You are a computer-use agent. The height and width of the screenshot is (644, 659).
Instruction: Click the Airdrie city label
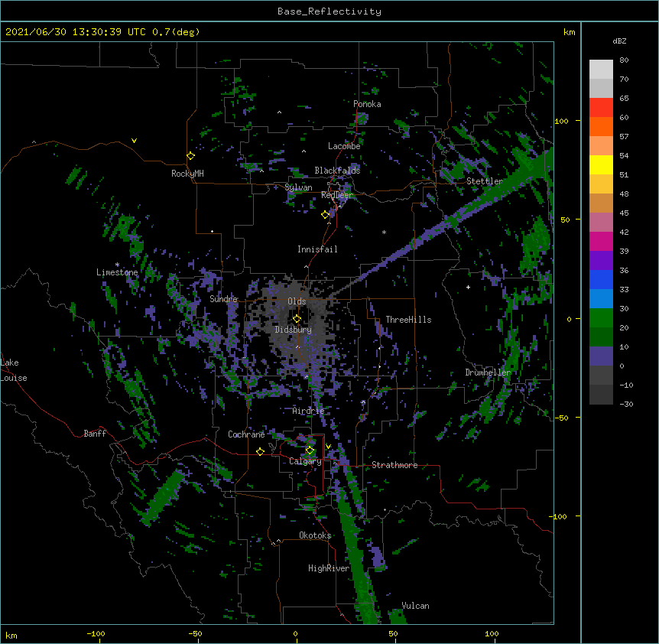309,411
